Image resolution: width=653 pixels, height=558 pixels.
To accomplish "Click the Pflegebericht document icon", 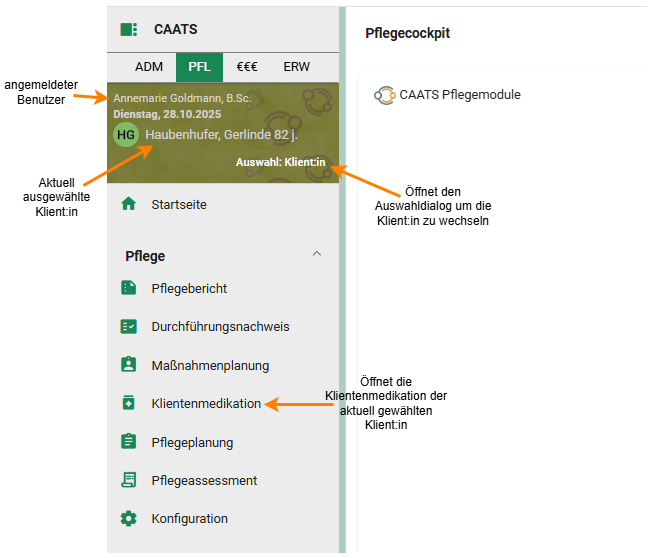I will pyautogui.click(x=128, y=288).
